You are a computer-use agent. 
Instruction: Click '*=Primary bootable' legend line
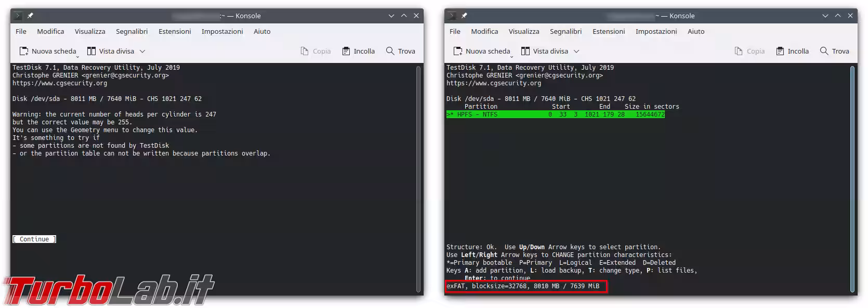tap(561, 263)
